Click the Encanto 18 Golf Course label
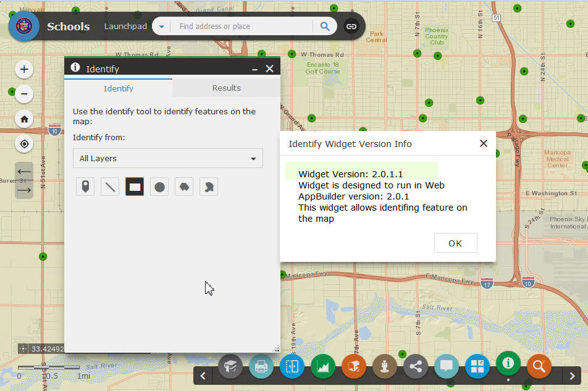The image size is (588, 391). coord(322,68)
